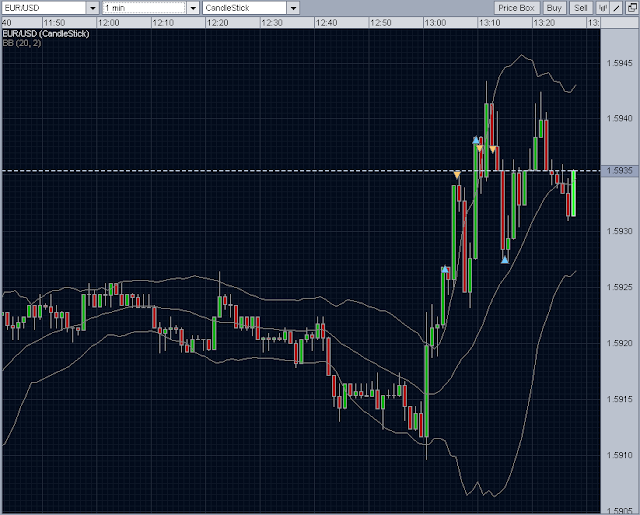
Task: Click the Buy button
Action: 554,8
